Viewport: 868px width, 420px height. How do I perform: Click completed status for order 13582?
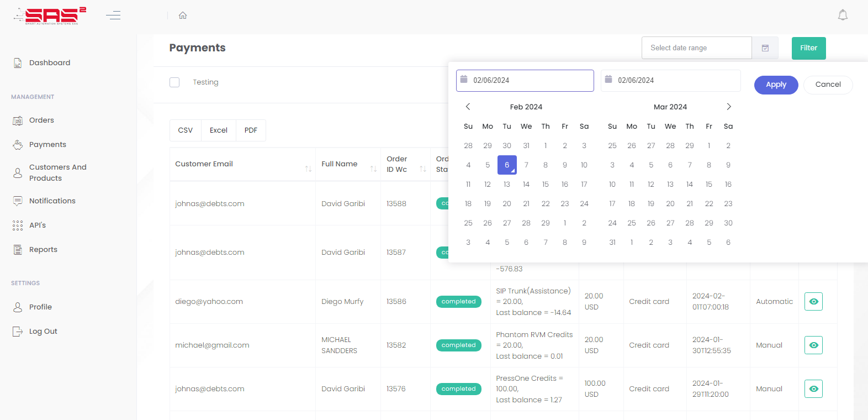(x=459, y=345)
